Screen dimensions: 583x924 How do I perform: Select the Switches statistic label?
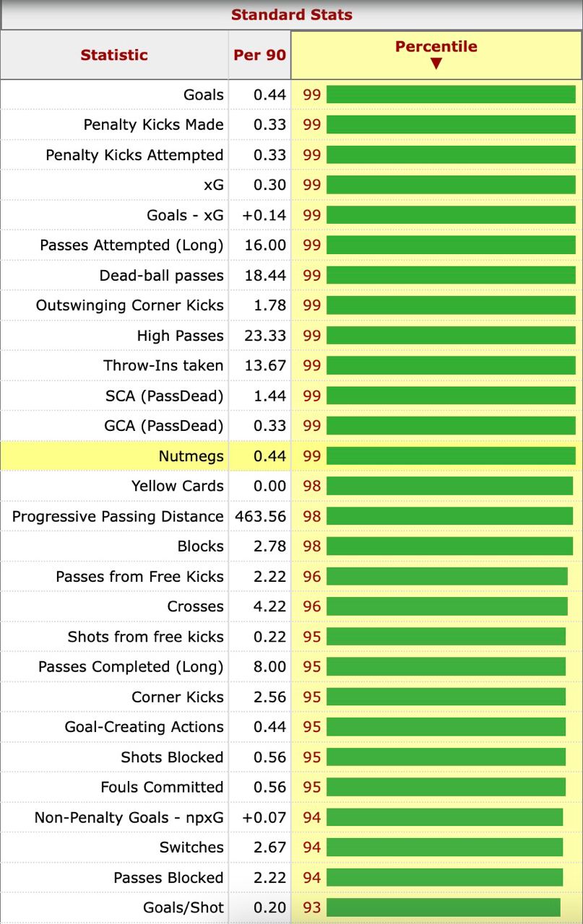pos(191,847)
